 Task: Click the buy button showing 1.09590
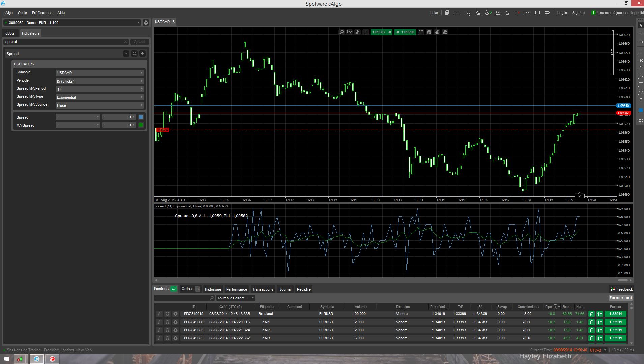(405, 32)
